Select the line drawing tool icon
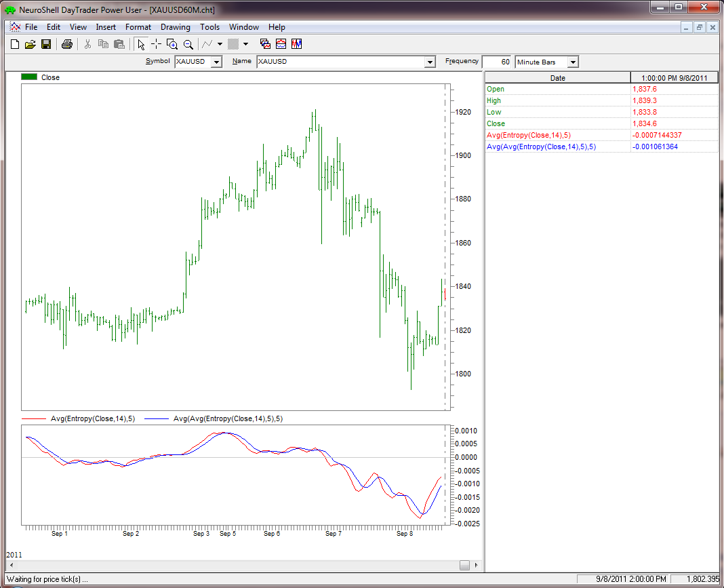Image resolution: width=724 pixels, height=588 pixels. coord(207,44)
